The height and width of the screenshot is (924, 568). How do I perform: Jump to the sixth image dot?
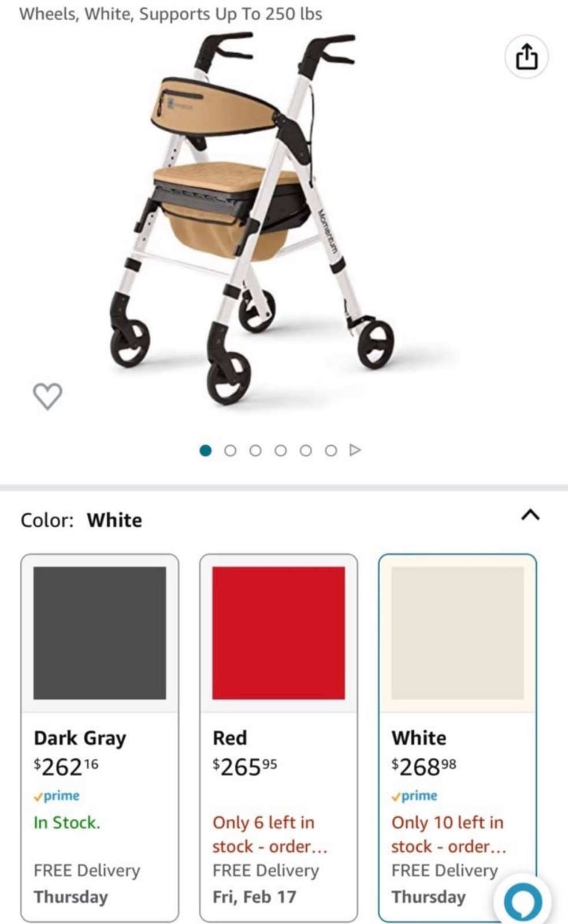(x=331, y=450)
